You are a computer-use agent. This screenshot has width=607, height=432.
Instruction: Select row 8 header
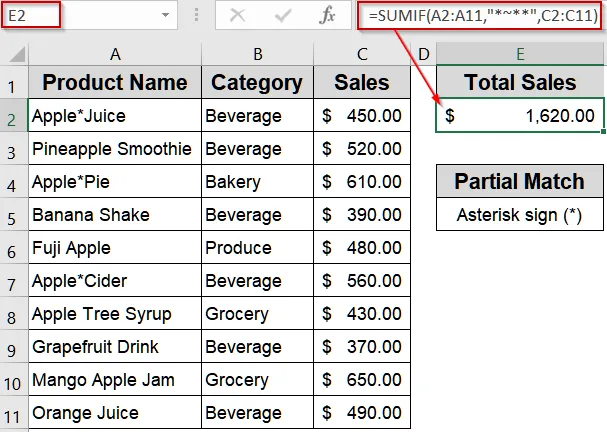pos(12,313)
